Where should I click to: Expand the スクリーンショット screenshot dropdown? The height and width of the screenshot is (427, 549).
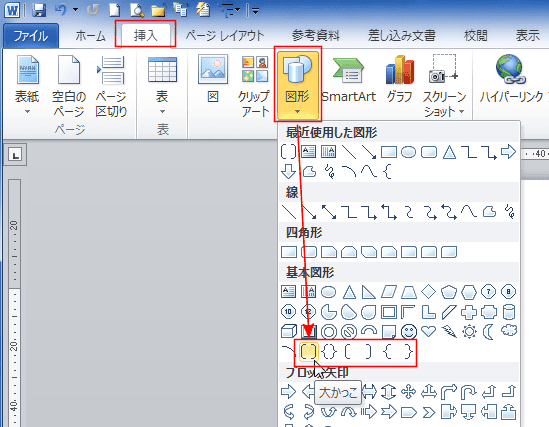pyautogui.click(x=444, y=86)
